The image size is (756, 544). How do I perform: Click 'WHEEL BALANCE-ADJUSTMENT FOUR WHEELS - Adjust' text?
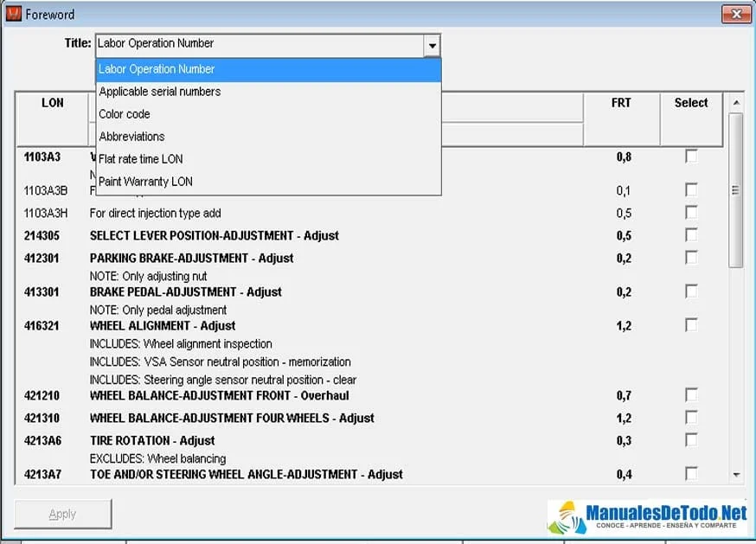[232, 418]
